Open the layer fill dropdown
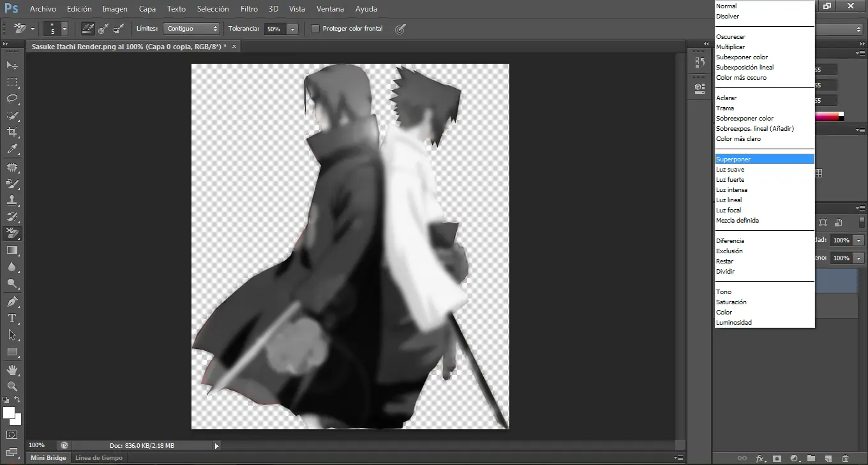 pyautogui.click(x=858, y=258)
